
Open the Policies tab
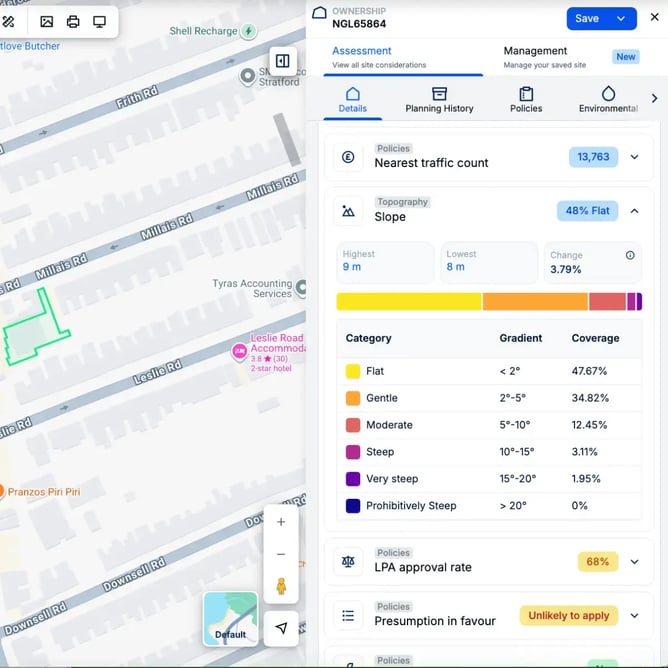coord(526,99)
